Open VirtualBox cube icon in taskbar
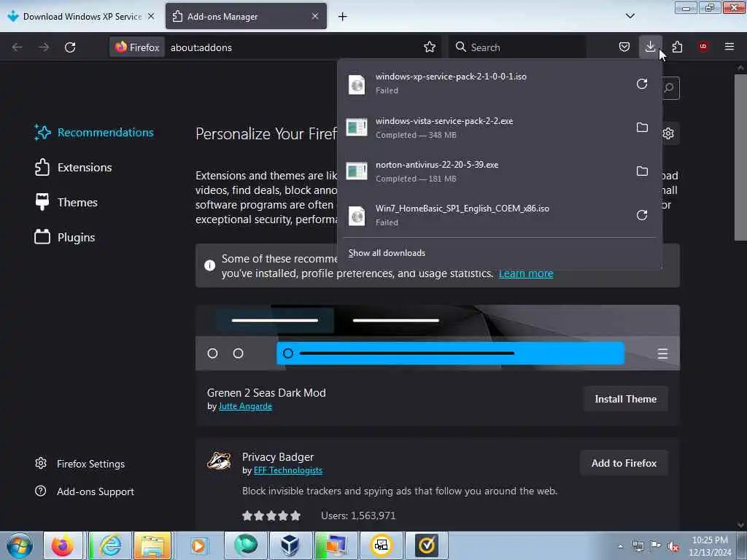This screenshot has width=747, height=560. (290, 545)
